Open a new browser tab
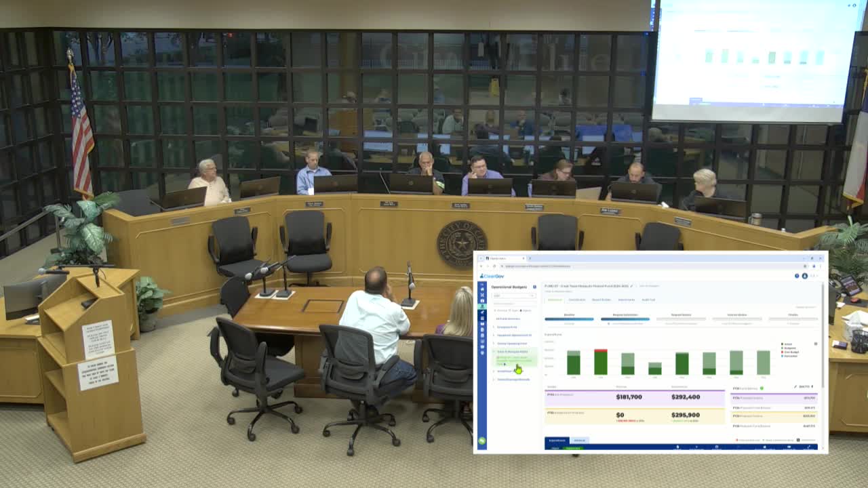Image resolution: width=868 pixels, height=488 pixels. (530, 258)
